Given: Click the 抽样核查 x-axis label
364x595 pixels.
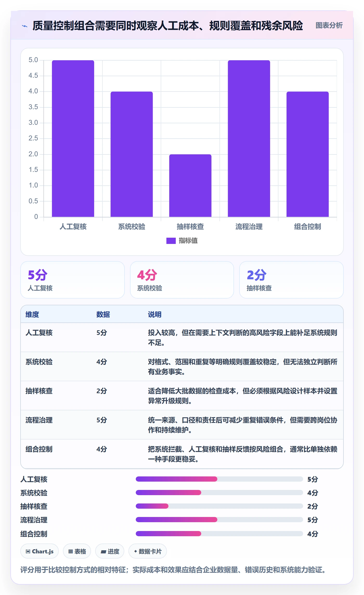Looking at the screenshot, I should pos(190,227).
